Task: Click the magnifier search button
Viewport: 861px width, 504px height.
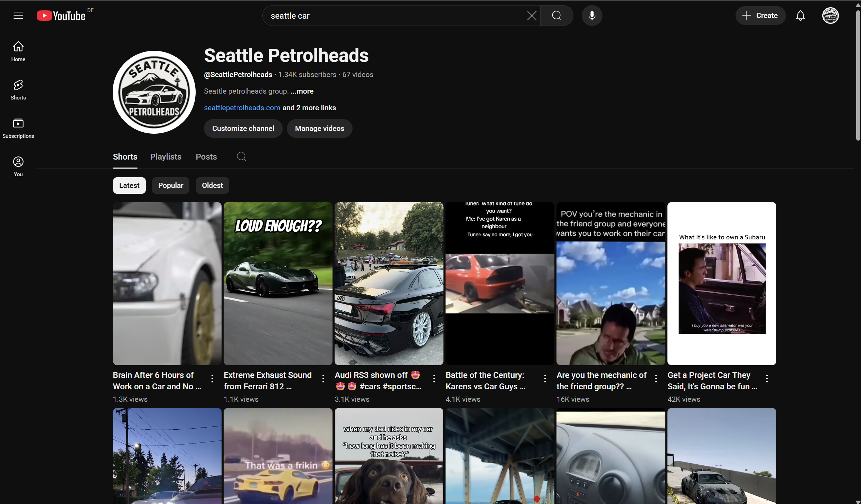Action: [556, 16]
